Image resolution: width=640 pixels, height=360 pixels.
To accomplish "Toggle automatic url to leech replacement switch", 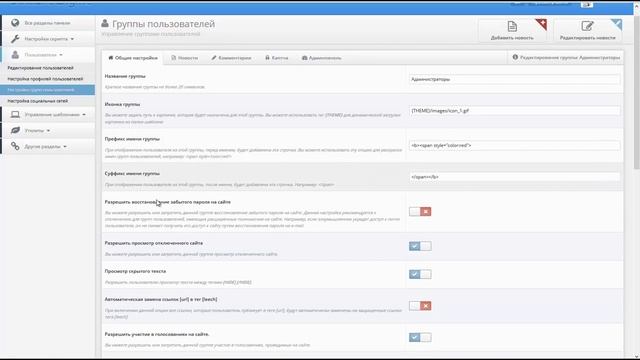I will click(420, 306).
